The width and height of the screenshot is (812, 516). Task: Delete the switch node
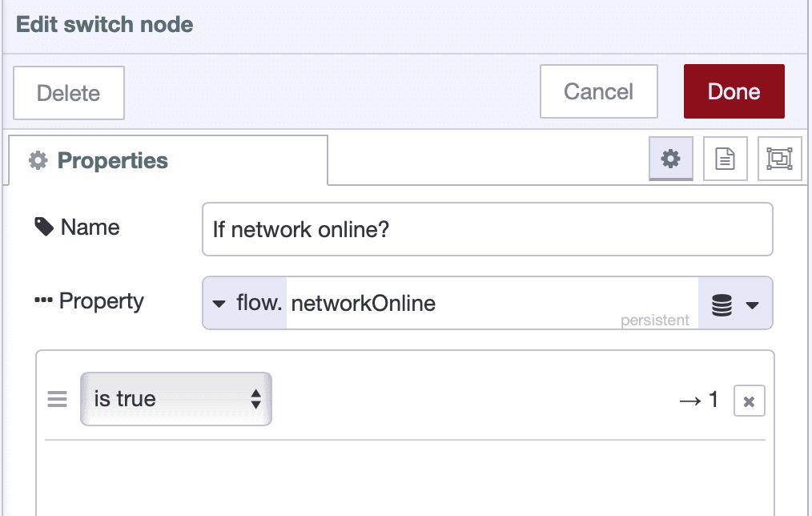pos(68,93)
